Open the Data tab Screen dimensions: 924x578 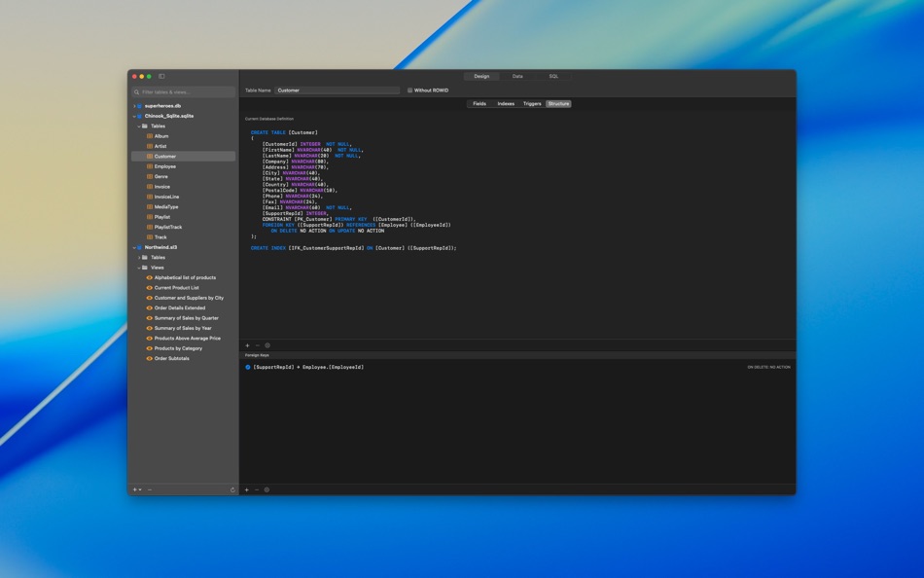[x=516, y=76]
